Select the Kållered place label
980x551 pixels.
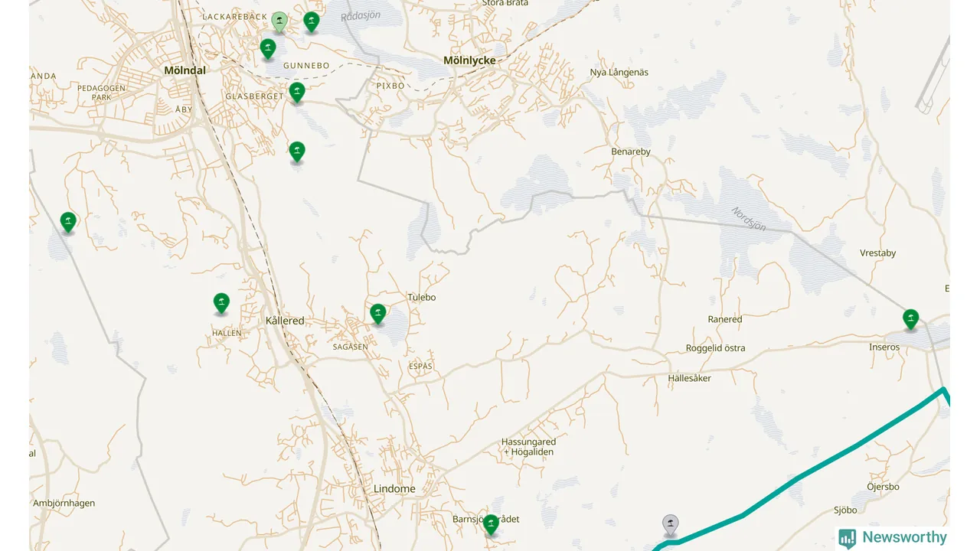click(x=285, y=321)
